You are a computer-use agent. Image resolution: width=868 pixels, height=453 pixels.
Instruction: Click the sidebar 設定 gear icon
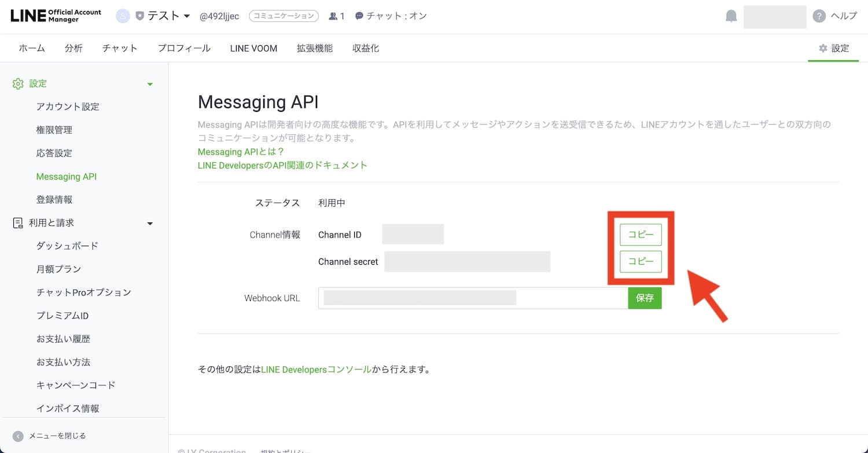[18, 84]
